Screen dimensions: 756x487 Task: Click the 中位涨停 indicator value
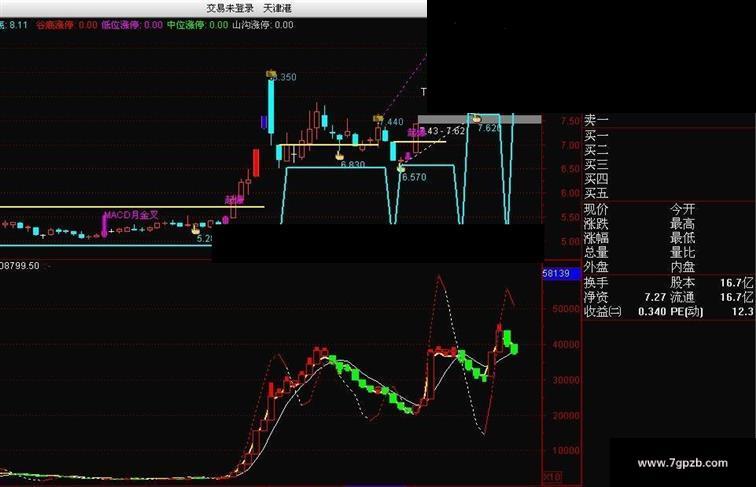point(218,25)
